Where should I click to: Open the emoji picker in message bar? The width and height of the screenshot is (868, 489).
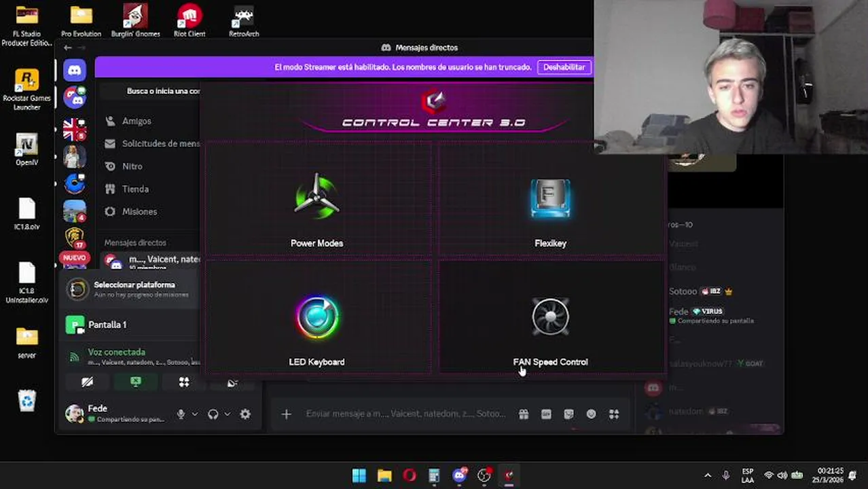click(591, 414)
